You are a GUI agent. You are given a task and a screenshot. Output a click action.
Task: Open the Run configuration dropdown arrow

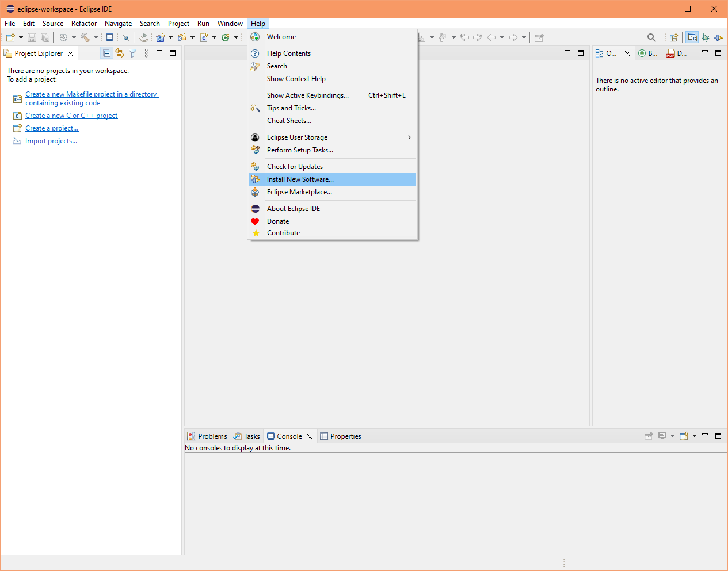[236, 37]
